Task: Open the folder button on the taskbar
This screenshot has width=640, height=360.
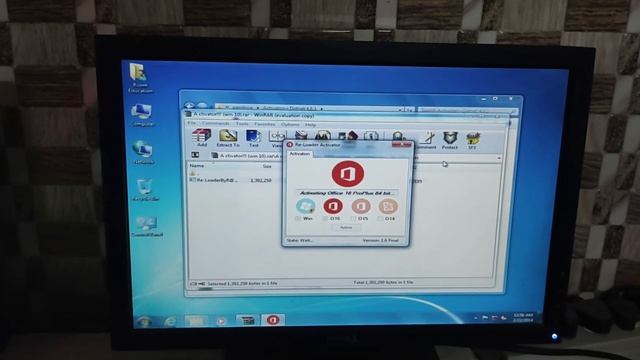Action: [195, 321]
